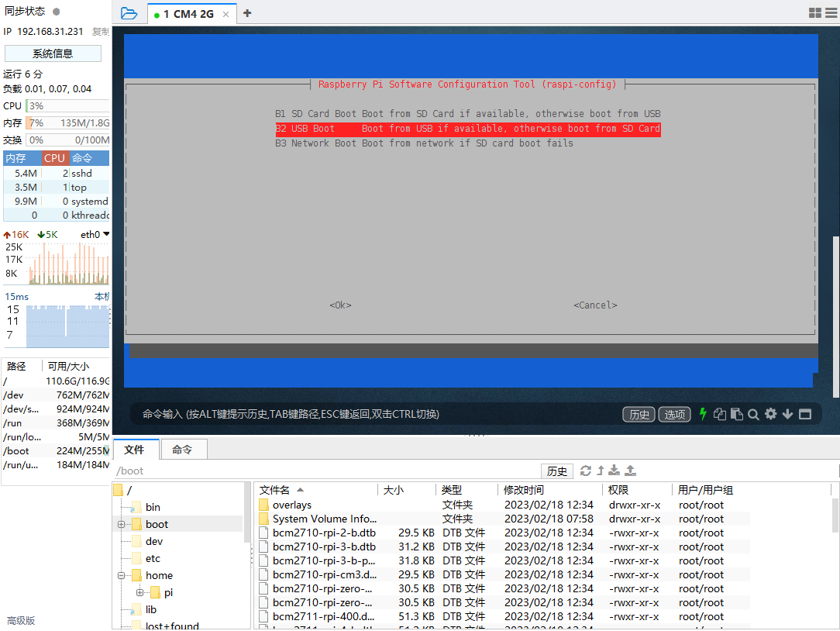Click the file list vertical scrollbar
This screenshot has height=631, width=840.
pos(835,515)
